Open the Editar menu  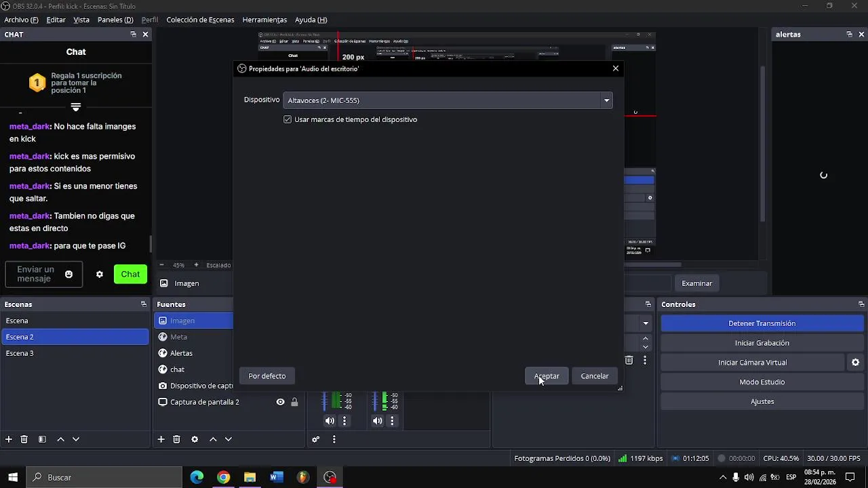pyautogui.click(x=56, y=20)
